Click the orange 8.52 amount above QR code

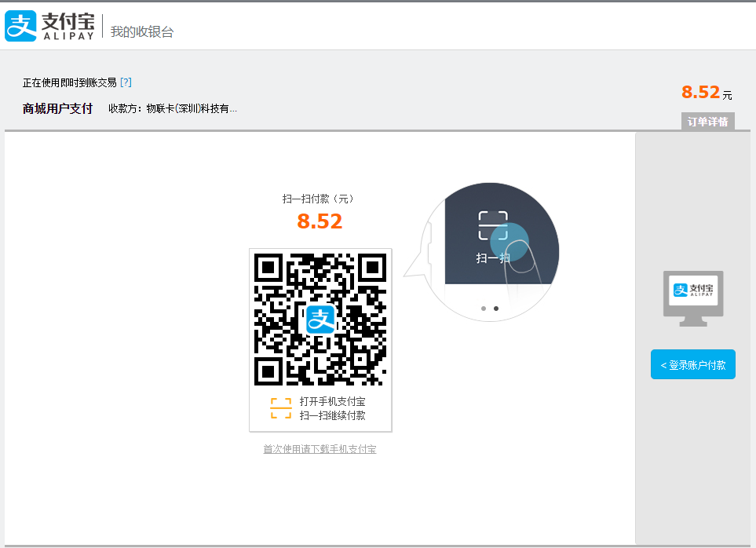pos(320,221)
